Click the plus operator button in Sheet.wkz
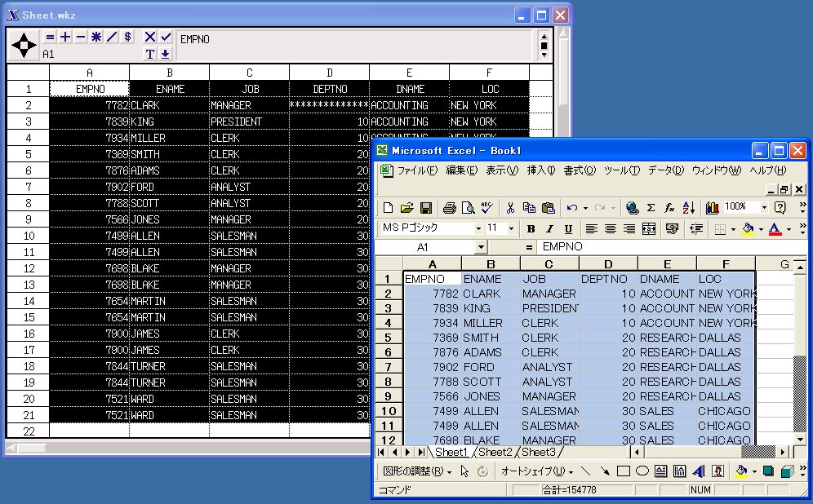The width and height of the screenshot is (813, 504). [65, 37]
